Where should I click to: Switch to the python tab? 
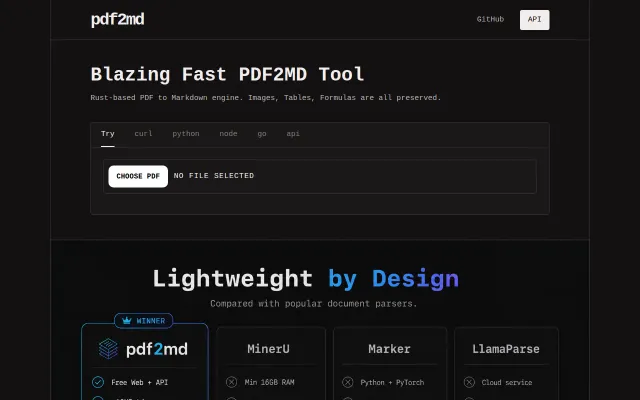186,134
